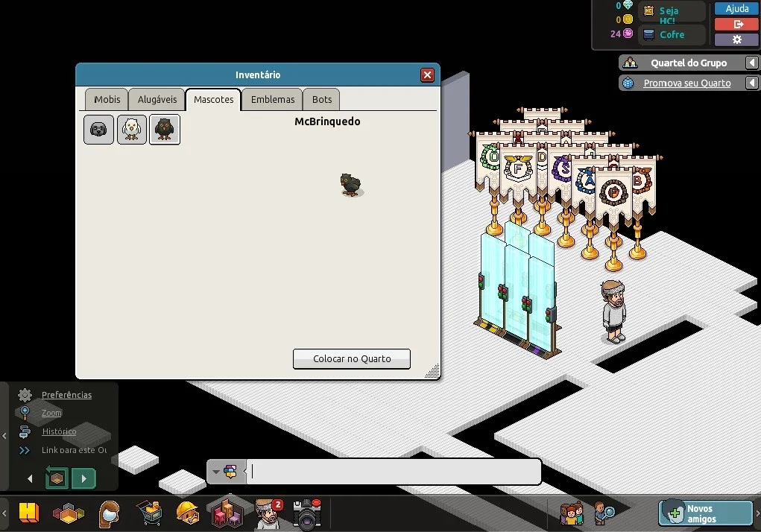
Task: Collapse the Quartel do Grupo panel arrow
Action: pyautogui.click(x=752, y=63)
